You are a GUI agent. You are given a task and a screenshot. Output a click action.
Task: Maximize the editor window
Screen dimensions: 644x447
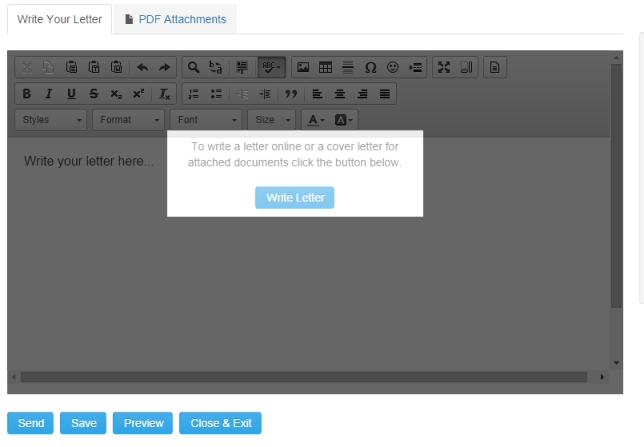pos(444,67)
